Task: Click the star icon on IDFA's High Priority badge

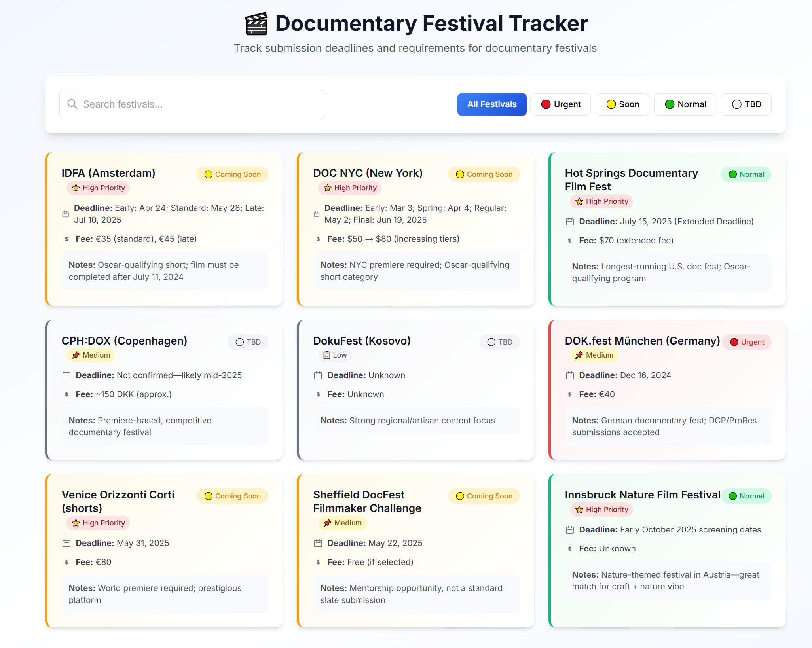Action: tap(76, 188)
